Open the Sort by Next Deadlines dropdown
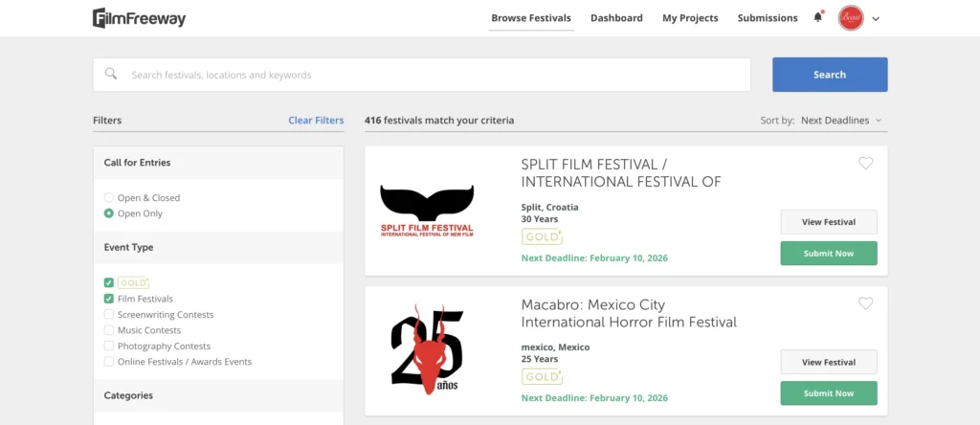 [x=841, y=121]
